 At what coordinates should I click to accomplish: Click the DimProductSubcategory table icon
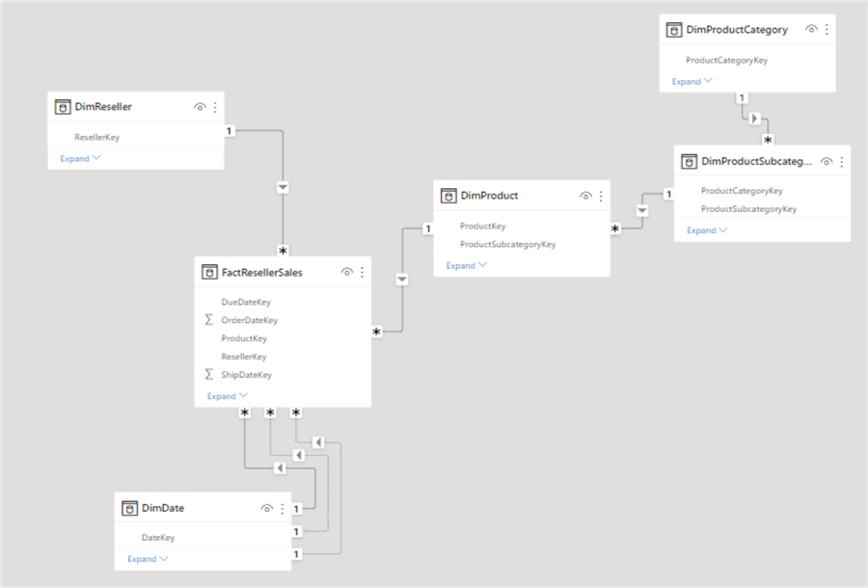click(x=689, y=162)
